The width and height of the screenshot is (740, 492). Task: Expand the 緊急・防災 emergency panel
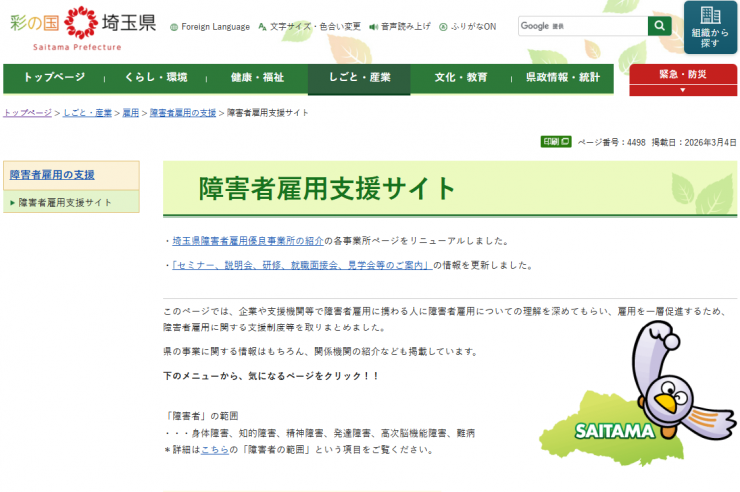[682, 81]
